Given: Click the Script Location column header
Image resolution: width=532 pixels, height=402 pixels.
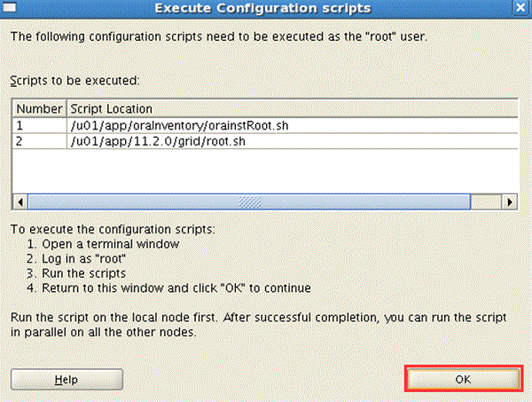Looking at the screenshot, I should coord(292,108).
